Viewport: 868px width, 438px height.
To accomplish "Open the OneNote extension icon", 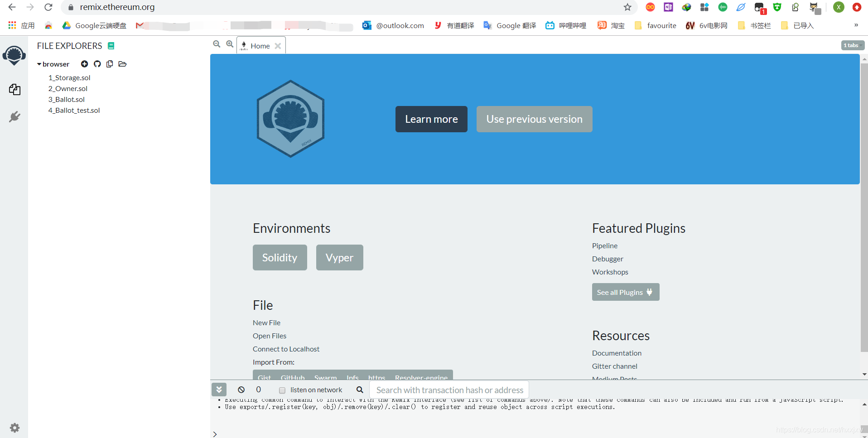I will coord(669,7).
